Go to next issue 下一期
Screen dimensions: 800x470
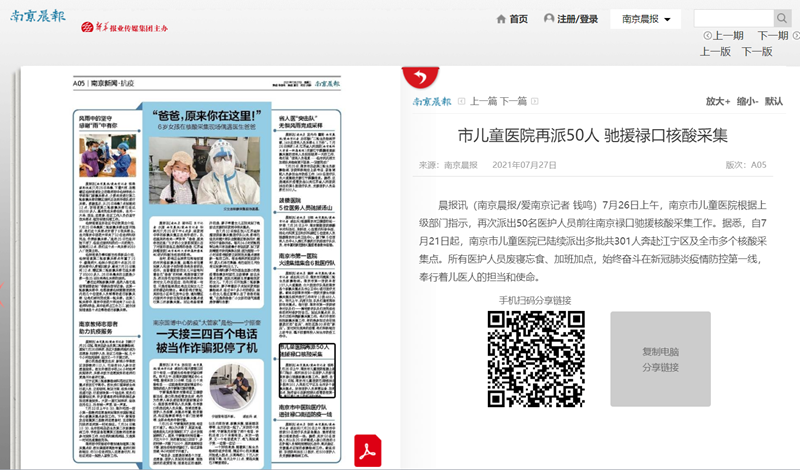coord(773,35)
